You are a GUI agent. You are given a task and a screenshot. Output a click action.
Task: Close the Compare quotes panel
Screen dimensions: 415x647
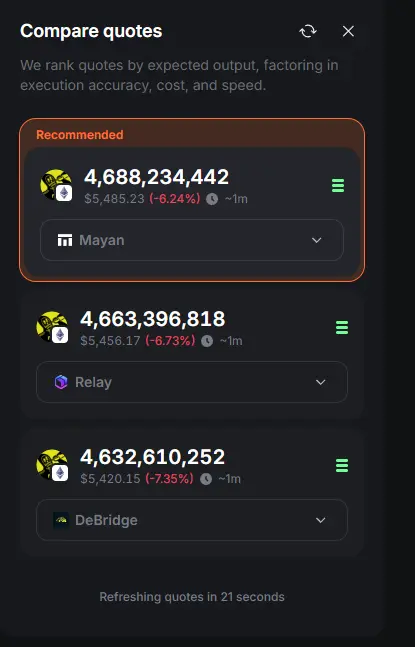coord(348,31)
